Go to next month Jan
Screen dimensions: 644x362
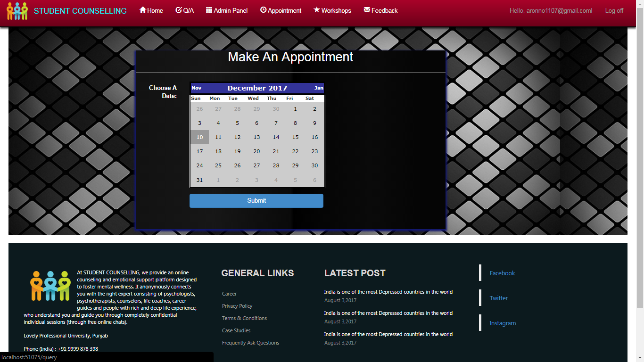(319, 88)
